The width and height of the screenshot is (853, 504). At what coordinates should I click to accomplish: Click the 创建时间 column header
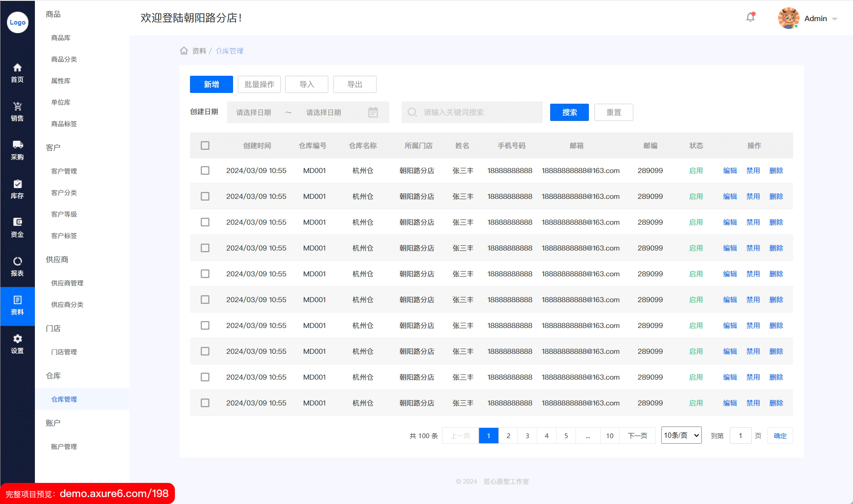point(257,145)
